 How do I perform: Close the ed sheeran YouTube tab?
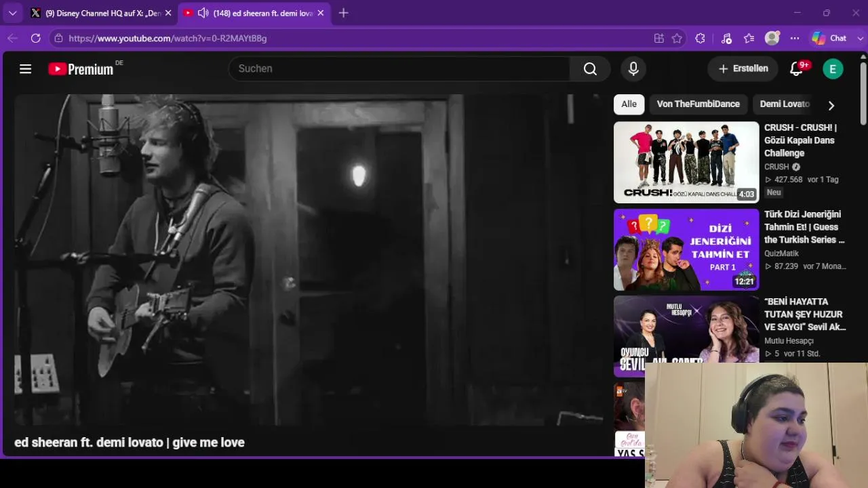click(321, 13)
